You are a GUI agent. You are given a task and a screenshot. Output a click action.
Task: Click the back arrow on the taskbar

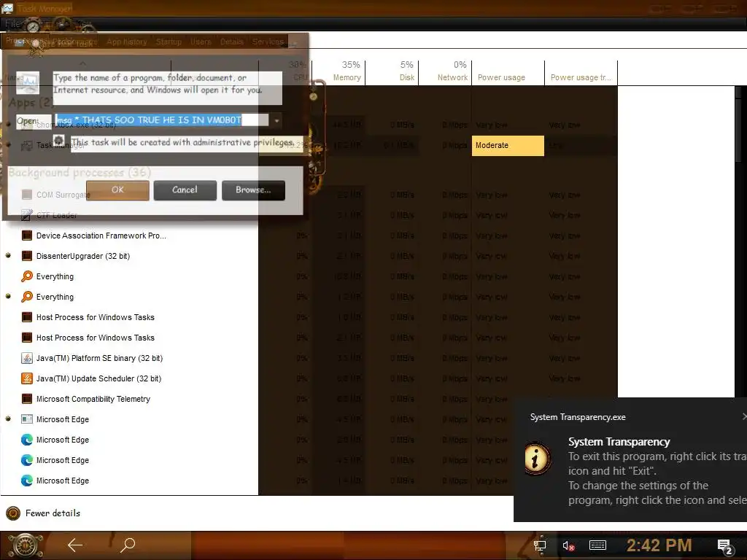75,545
